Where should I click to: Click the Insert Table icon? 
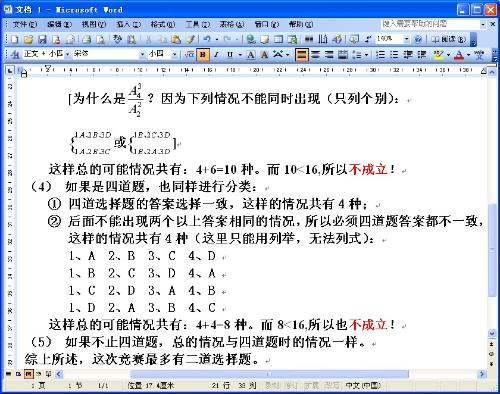278,39
